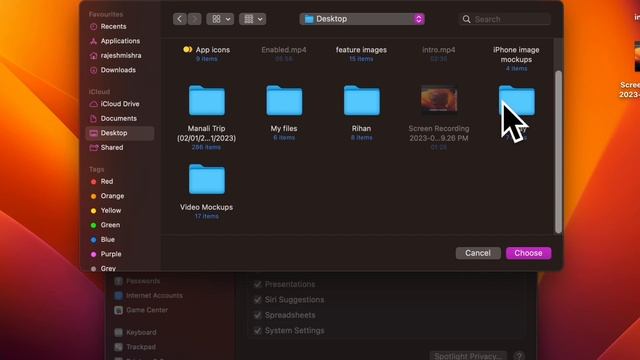Select the folder under the mouse pointer
The image size is (640, 360).
(517, 100)
